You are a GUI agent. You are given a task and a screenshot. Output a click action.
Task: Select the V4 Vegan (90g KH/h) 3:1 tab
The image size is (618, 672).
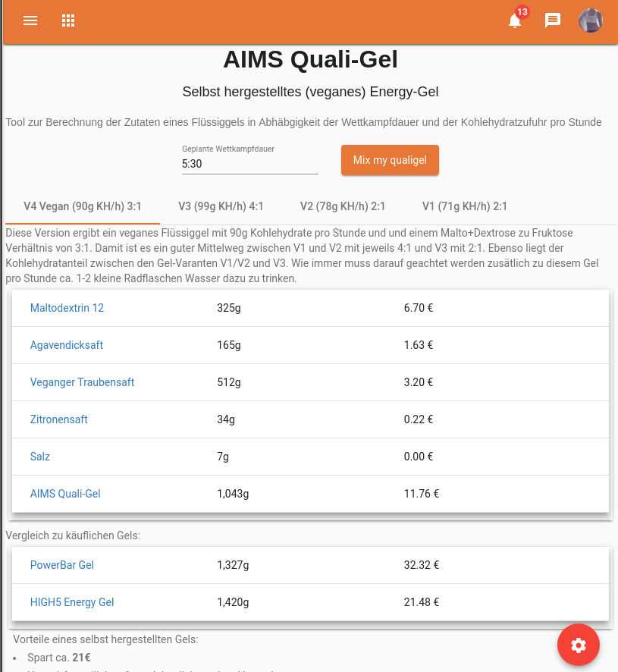(x=83, y=206)
